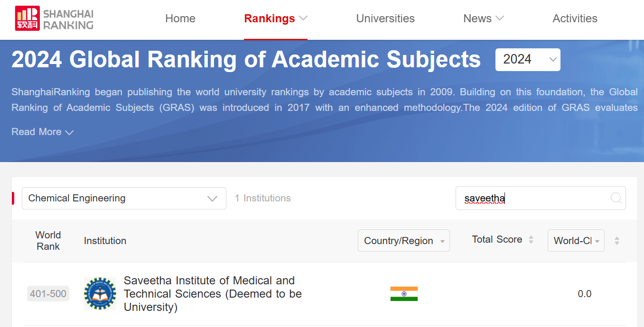Click the search field containing saveetha

coord(532,198)
